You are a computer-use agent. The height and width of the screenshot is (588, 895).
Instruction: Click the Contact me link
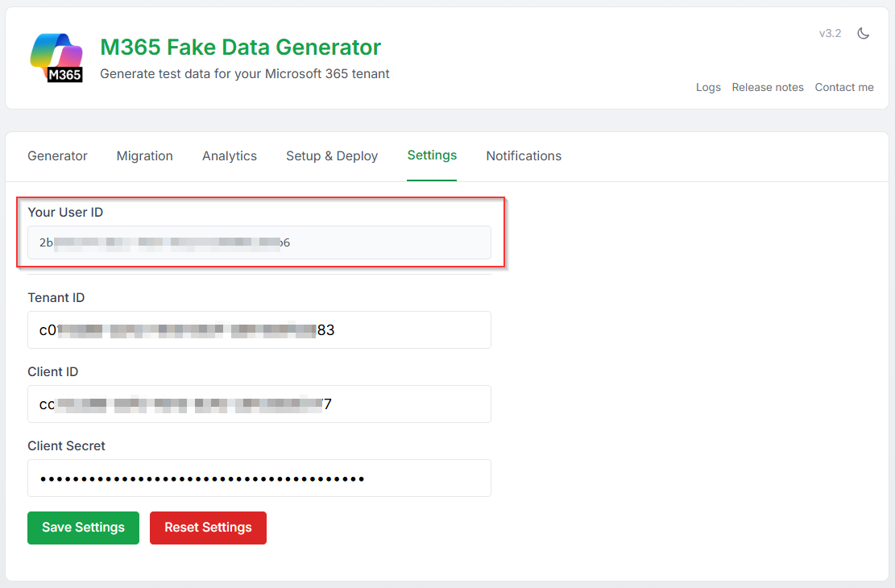(x=843, y=87)
